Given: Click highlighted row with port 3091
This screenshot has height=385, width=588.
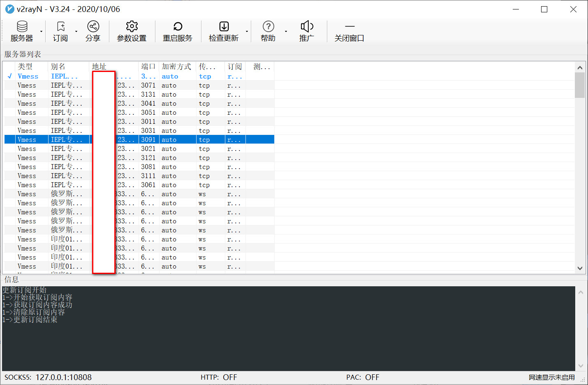Looking at the screenshot, I should point(139,140).
